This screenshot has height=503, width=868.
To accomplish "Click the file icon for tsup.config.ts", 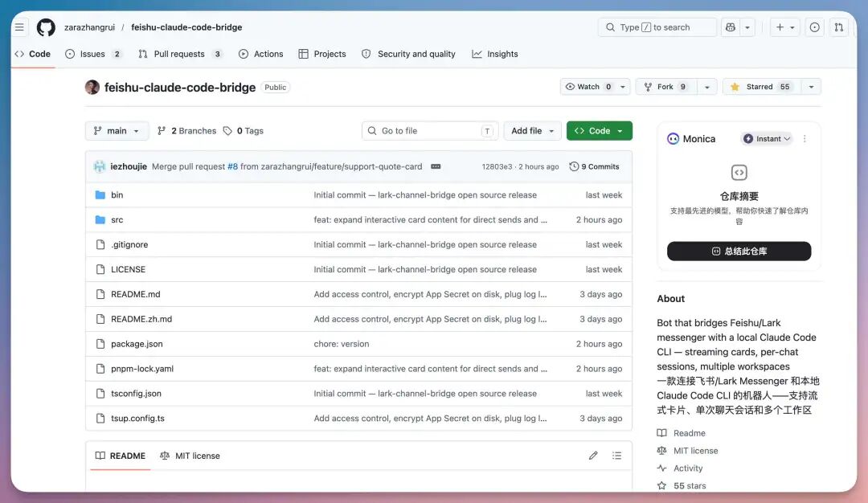I will tap(100, 419).
